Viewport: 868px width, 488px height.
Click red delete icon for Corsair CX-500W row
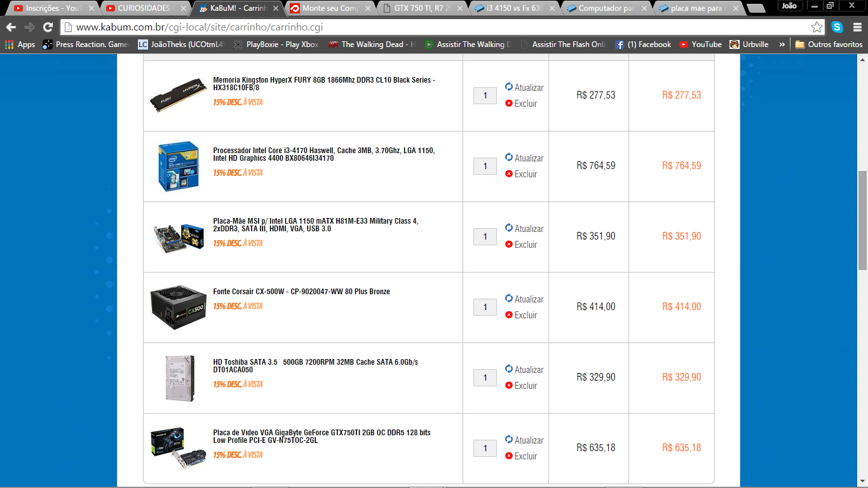pos(509,315)
